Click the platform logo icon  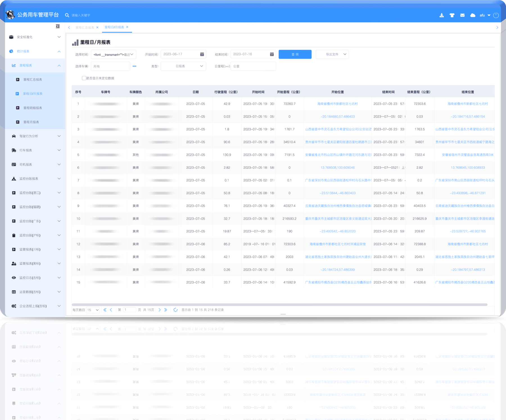10,15
